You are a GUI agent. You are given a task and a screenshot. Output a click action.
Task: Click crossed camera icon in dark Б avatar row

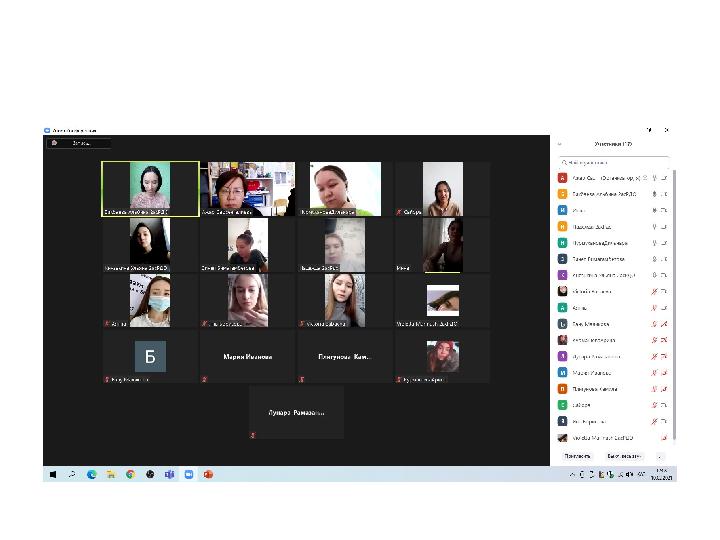pos(664,324)
